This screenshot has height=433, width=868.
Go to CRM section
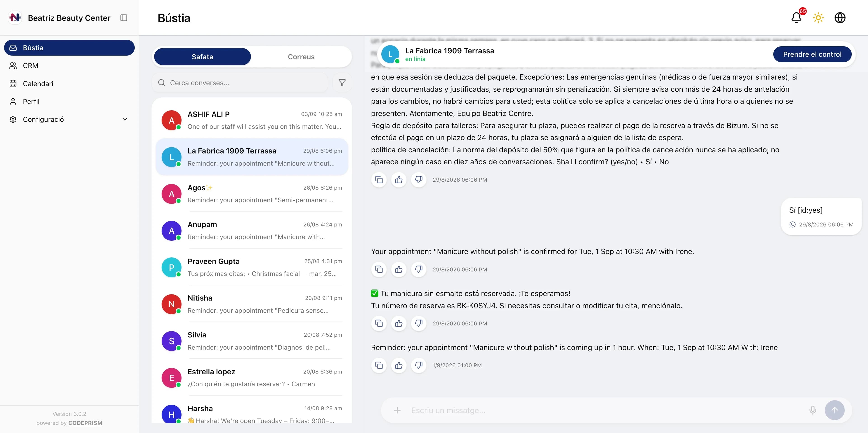69,66
